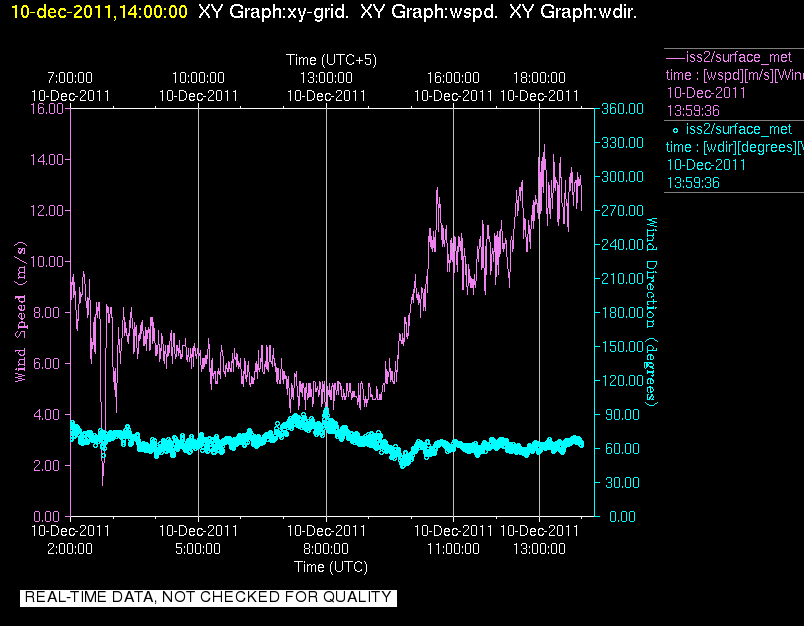Click the 2.00 wind speed tick value
Screen dimensions: 804x626
(47, 466)
